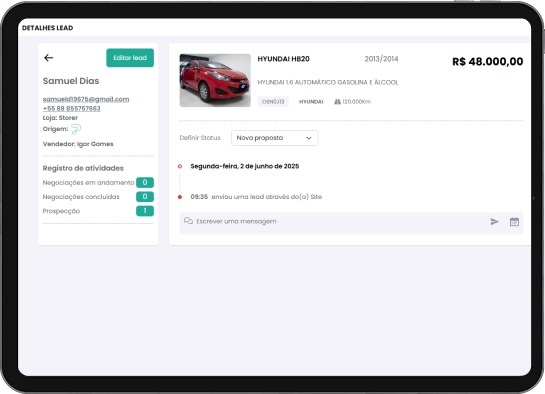545x394 pixels.
Task: Call the +55 88 855757663 phone link
Action: click(x=72, y=108)
